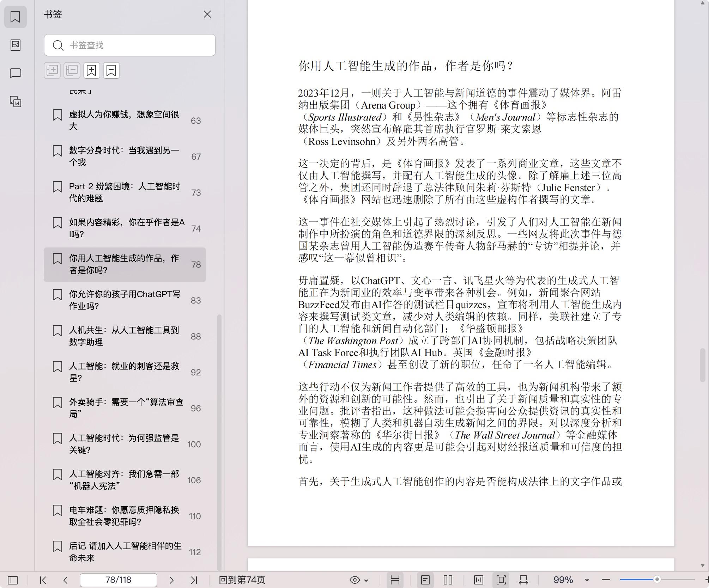Toggle continuous scrolling mode

(395, 580)
